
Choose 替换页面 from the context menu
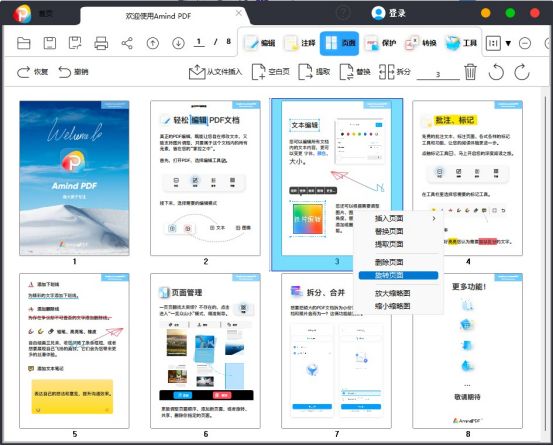398,232
